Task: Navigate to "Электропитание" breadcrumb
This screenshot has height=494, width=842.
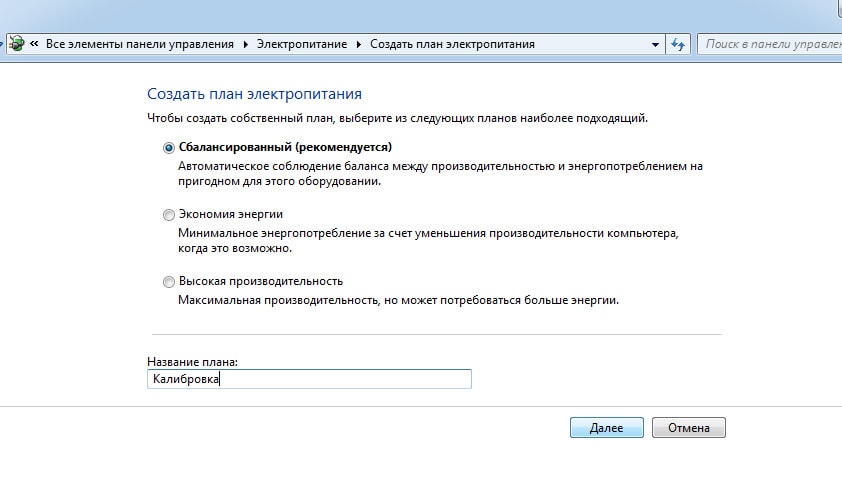Action: 302,45
